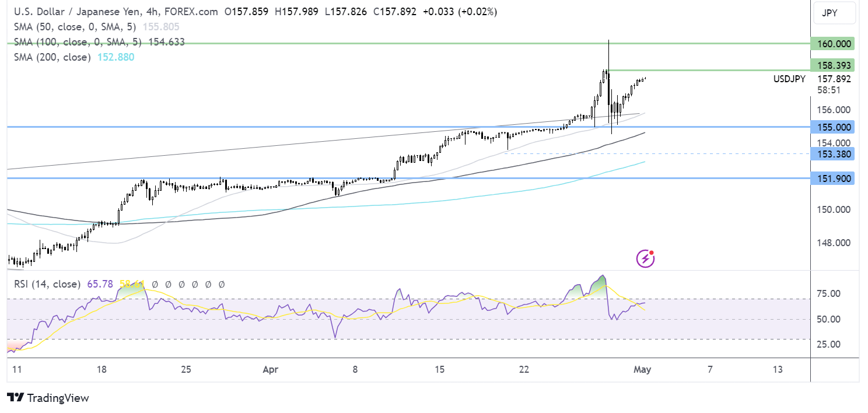Click RSI value 65.78
Viewport: 868px width, 413px height.
pyautogui.click(x=100, y=284)
